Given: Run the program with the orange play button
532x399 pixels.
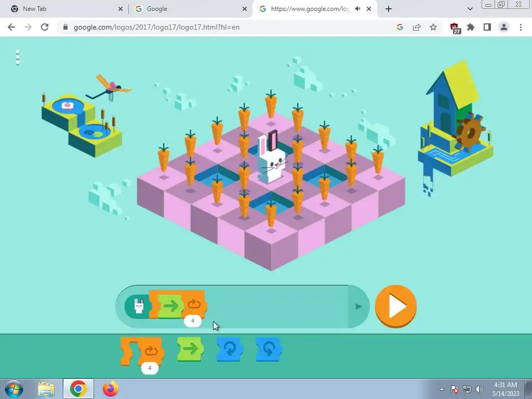Looking at the screenshot, I should click(x=395, y=306).
